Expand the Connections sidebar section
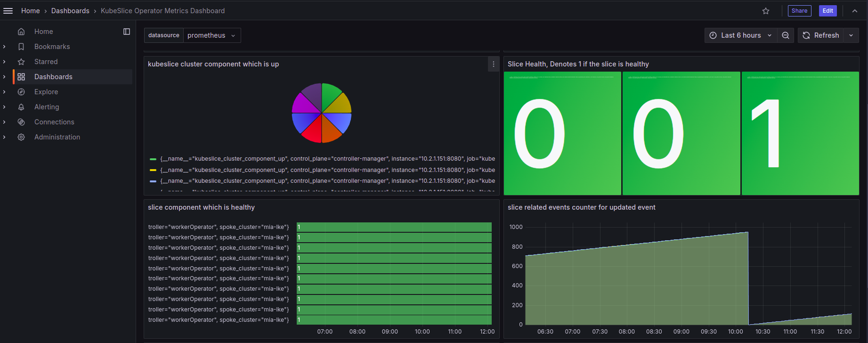Image resolution: width=868 pixels, height=343 pixels. point(4,122)
